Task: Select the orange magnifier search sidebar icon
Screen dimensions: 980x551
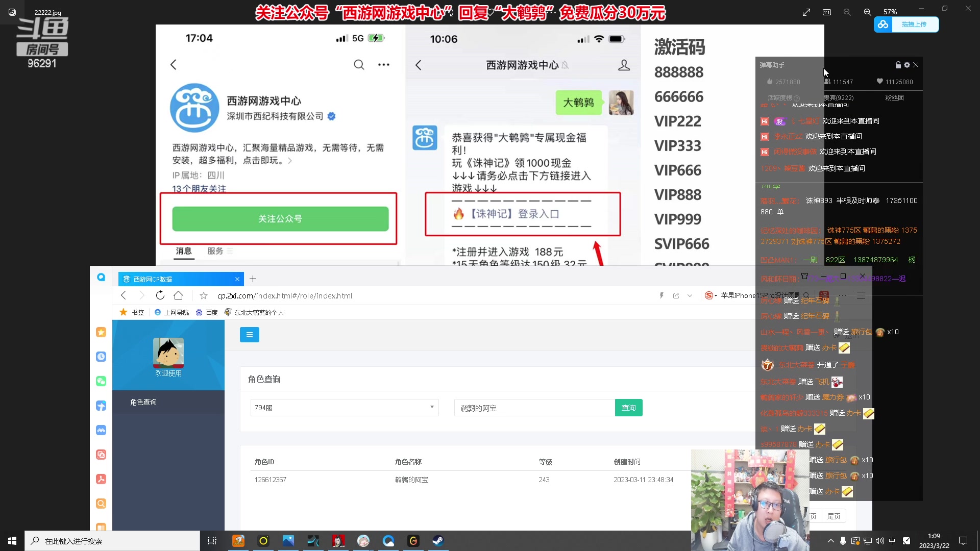Action: tap(101, 504)
